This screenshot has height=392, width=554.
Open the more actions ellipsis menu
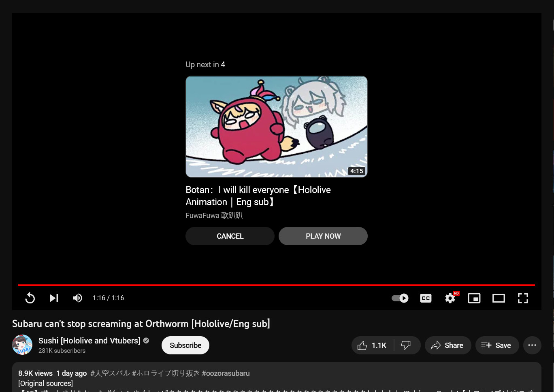[532, 345]
